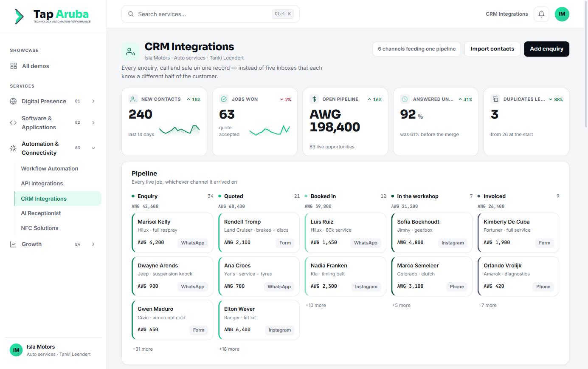588x369 pixels.
Task: Click the Growth chart icon
Action: tap(13, 244)
